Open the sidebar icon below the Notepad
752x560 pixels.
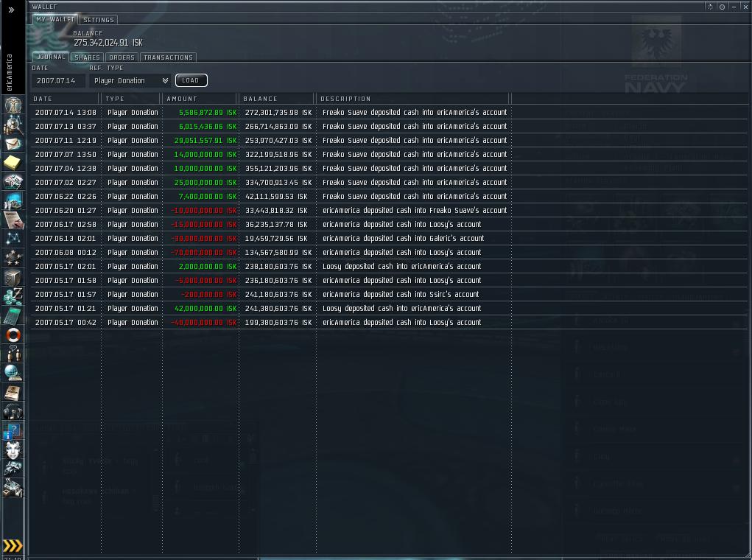pyautogui.click(x=13, y=182)
